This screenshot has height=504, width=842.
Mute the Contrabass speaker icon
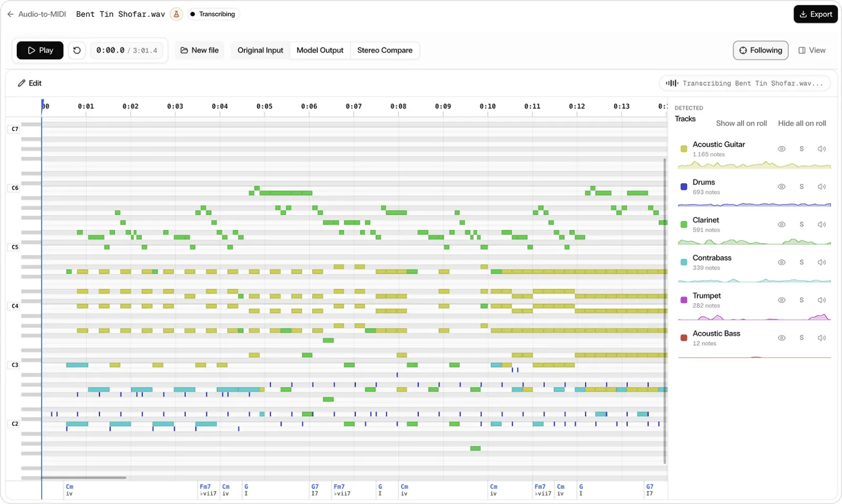[x=821, y=263]
